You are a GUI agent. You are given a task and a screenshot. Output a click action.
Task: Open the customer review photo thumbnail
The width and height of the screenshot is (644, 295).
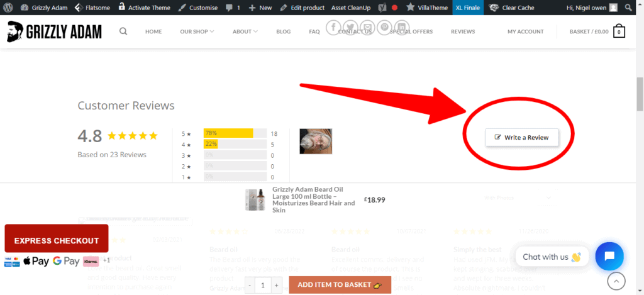315,141
